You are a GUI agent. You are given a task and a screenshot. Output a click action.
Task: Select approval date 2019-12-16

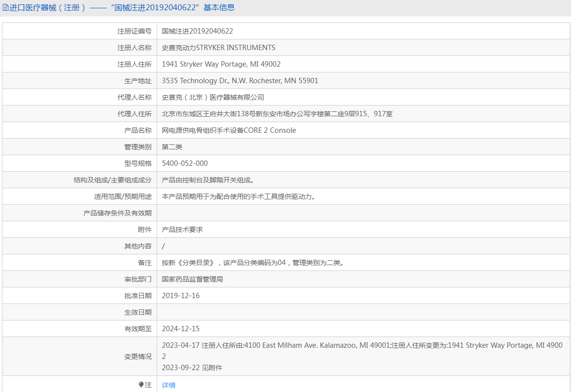pos(181,296)
